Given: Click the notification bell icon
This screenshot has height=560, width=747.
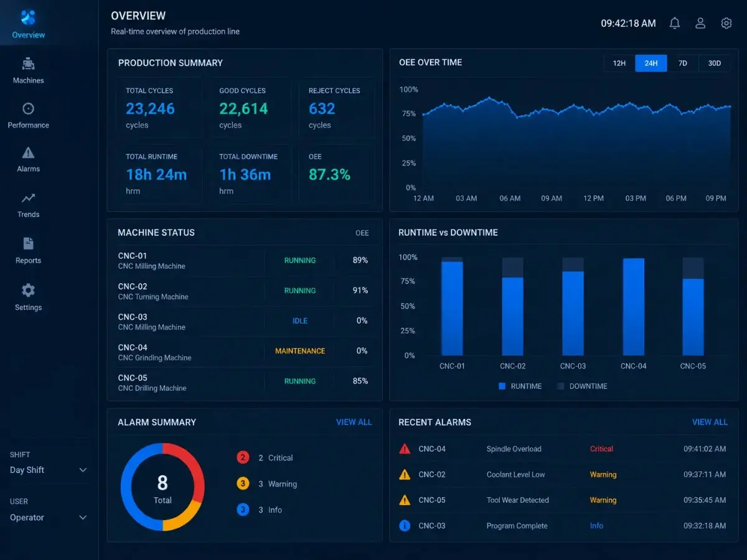Looking at the screenshot, I should click(x=675, y=23).
